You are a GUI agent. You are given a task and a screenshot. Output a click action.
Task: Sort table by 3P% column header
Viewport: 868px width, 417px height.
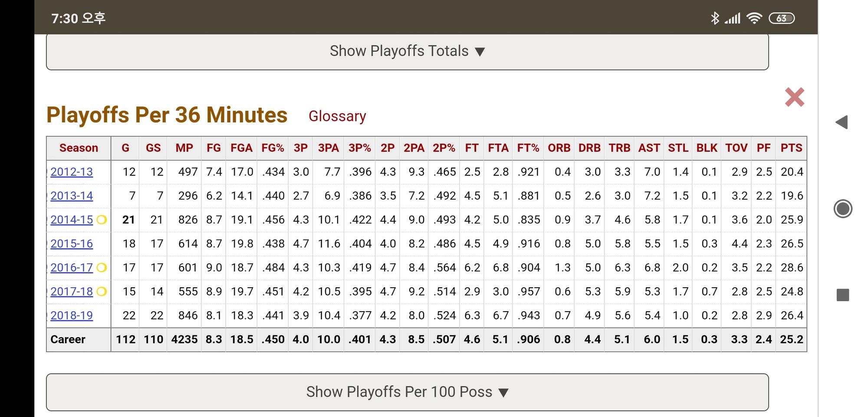click(359, 148)
